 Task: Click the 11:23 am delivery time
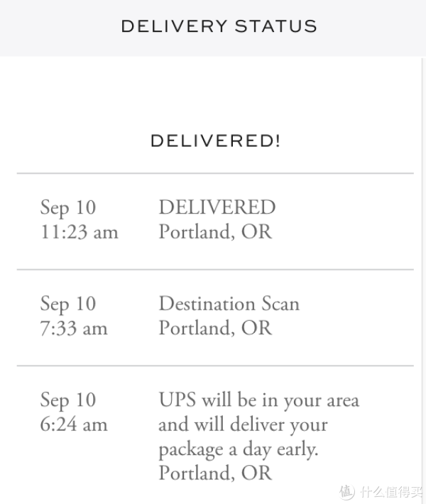[x=79, y=232]
